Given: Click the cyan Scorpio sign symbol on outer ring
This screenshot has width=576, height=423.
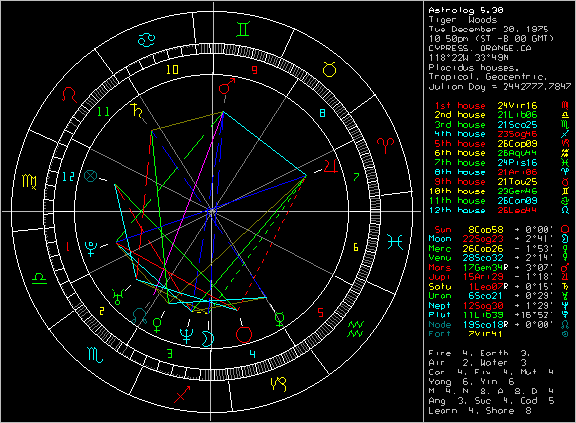Looking at the screenshot, I should point(95,355).
